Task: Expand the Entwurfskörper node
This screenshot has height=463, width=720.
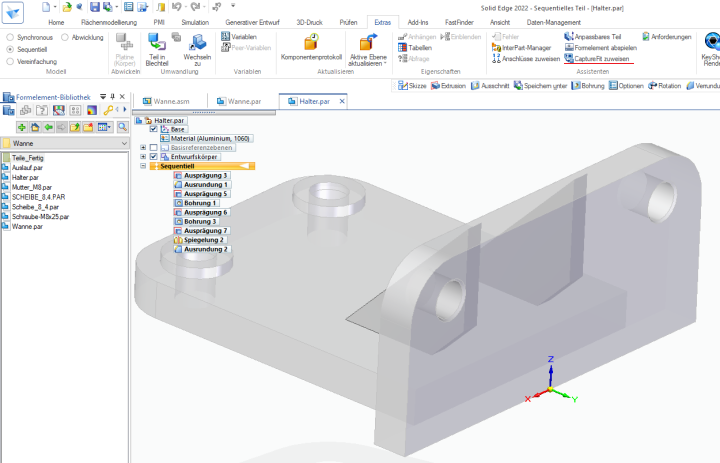Action: [x=143, y=157]
